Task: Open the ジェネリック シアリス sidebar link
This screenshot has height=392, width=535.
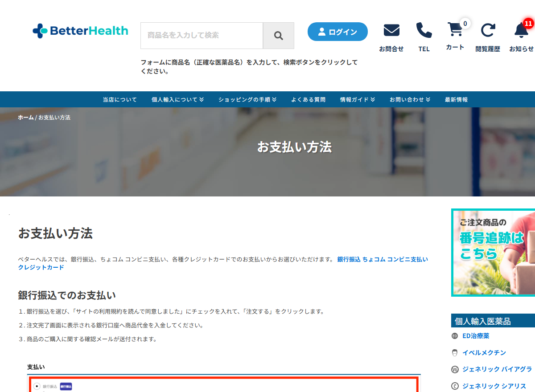Action: tap(494, 386)
